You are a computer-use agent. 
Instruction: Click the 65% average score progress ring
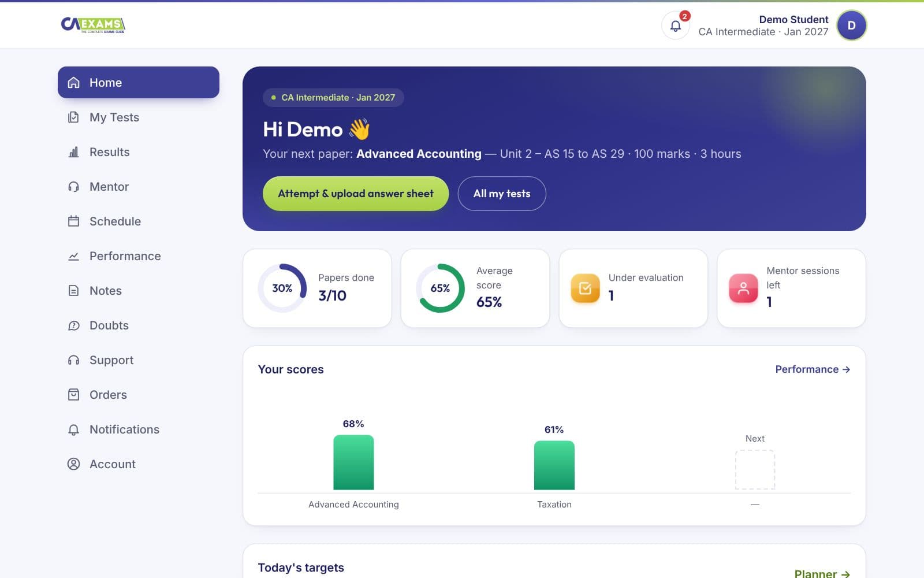click(x=440, y=288)
